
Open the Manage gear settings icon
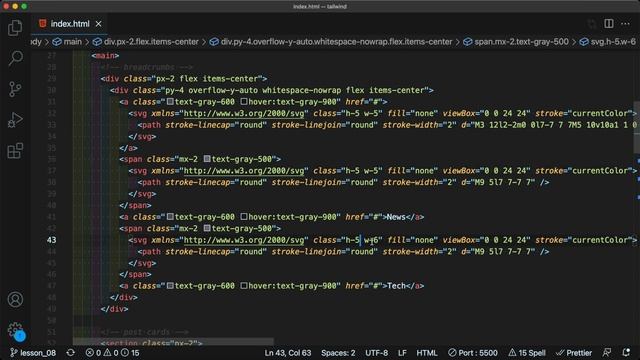pos(15,329)
